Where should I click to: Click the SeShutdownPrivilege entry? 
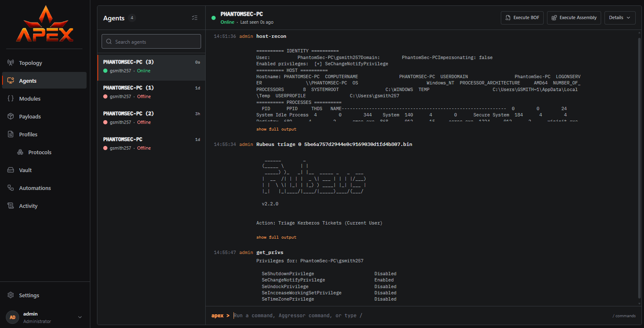288,274
